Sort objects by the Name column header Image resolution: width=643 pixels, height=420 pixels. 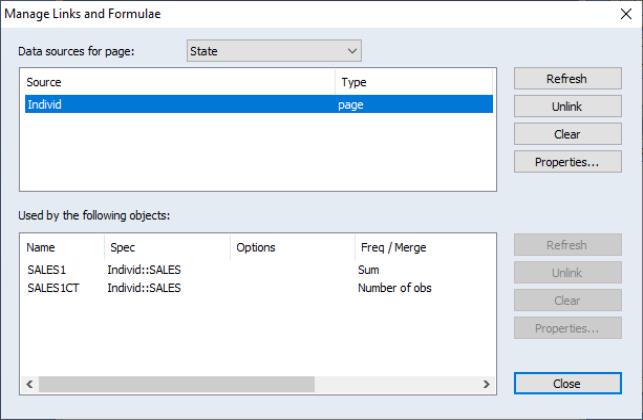pyautogui.click(x=62, y=247)
